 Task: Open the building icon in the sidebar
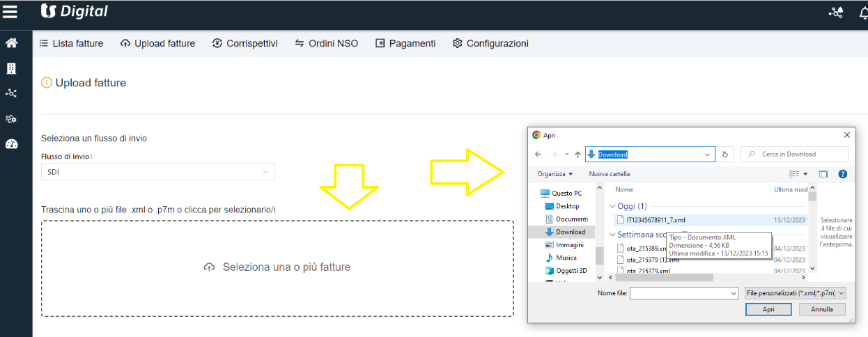click(x=11, y=68)
